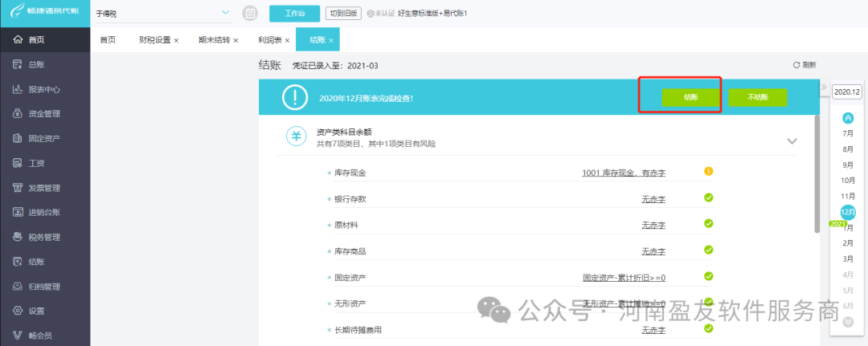Screen dimensions: 868x346
Task: Click the 长期待摊费用 row label
Action: point(358,330)
